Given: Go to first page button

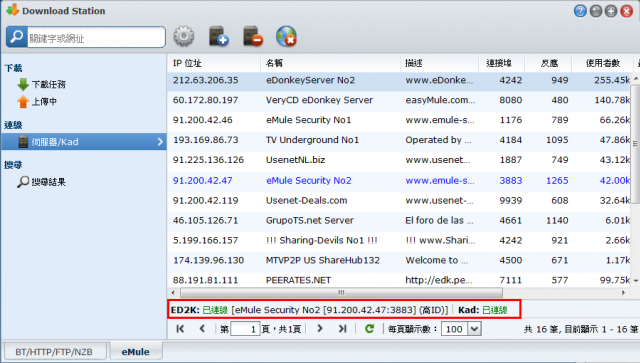Looking at the screenshot, I should [180, 329].
